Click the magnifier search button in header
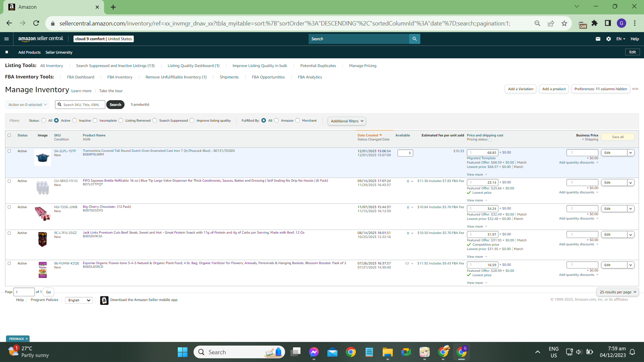This screenshot has height=362, width=644. 415,39
